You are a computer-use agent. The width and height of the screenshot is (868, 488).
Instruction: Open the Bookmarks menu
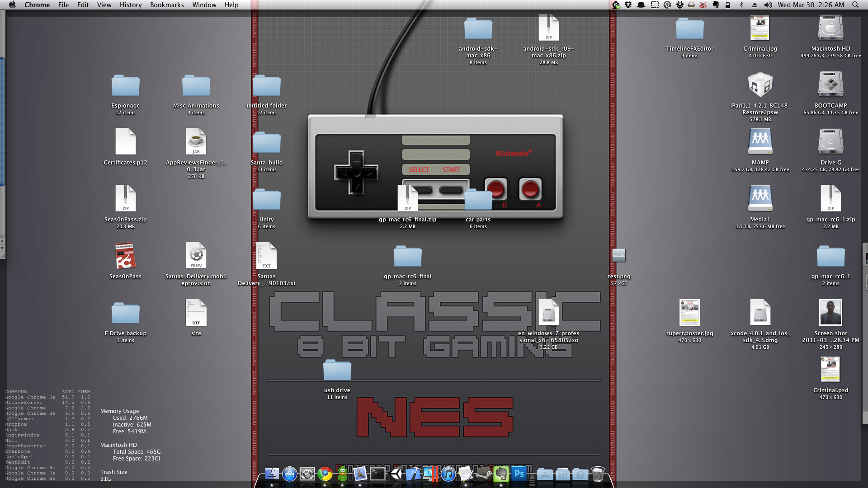(167, 5)
